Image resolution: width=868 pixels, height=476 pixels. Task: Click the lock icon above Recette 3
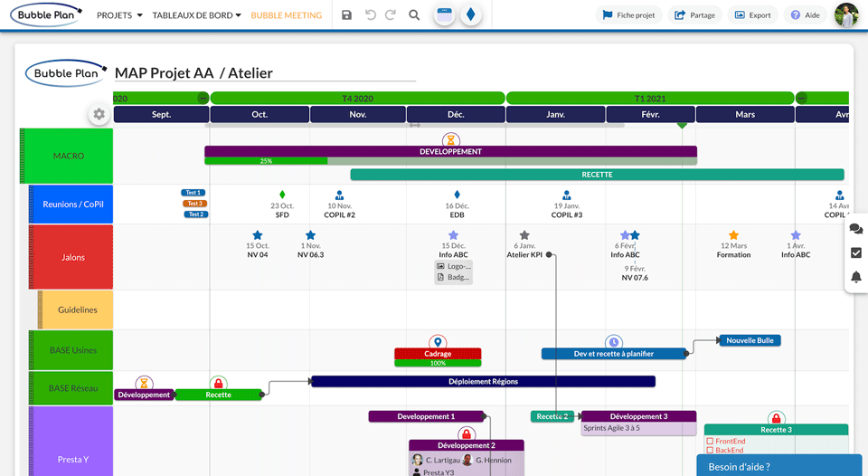coord(776,418)
